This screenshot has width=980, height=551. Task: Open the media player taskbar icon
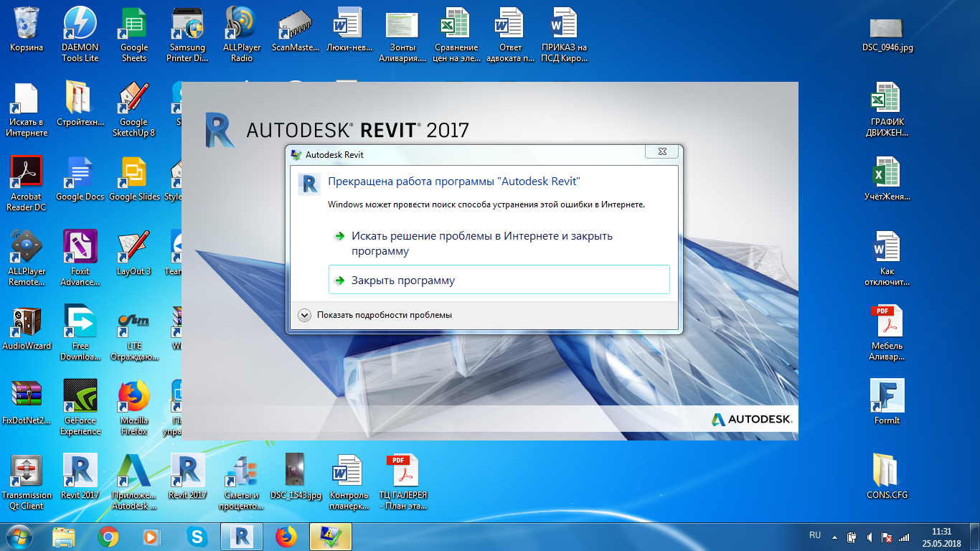[151, 536]
